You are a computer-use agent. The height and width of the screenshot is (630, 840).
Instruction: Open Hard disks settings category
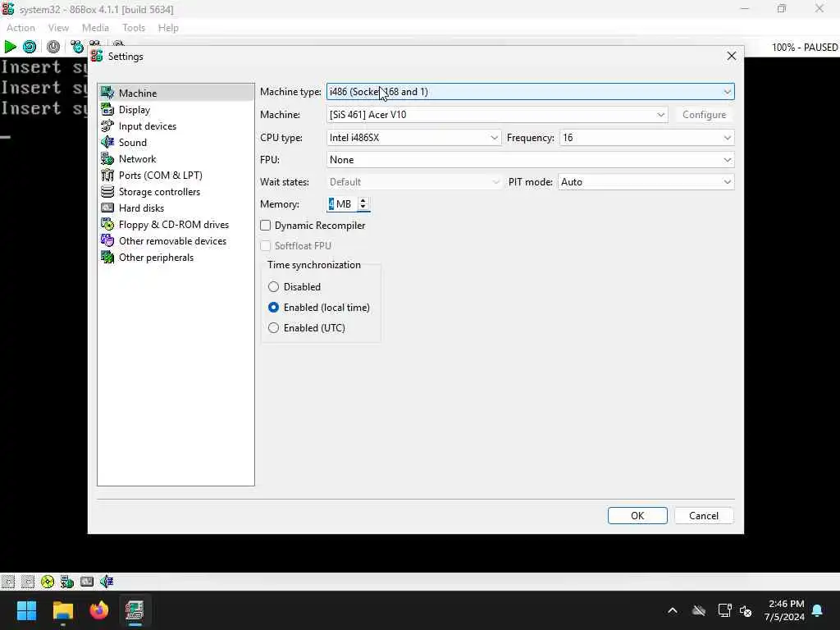click(176, 208)
